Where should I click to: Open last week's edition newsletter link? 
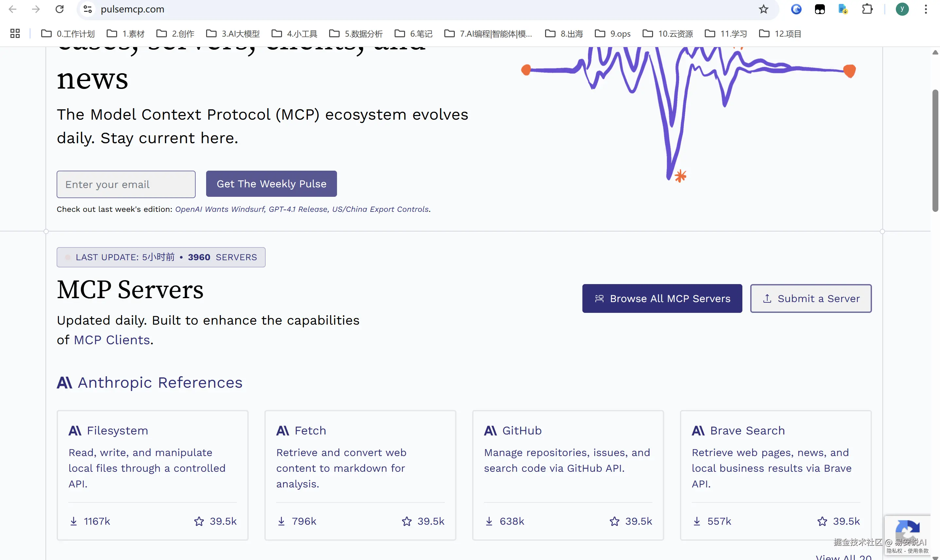(302, 210)
